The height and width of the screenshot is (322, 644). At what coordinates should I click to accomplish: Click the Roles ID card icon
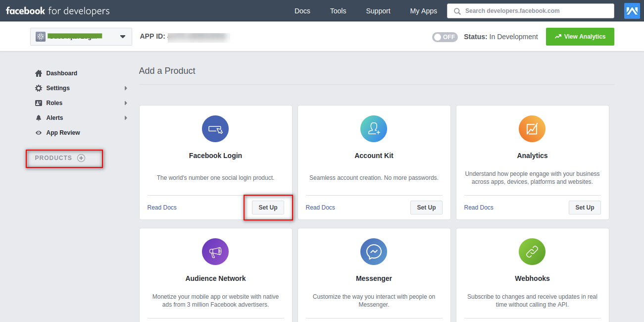(39, 103)
